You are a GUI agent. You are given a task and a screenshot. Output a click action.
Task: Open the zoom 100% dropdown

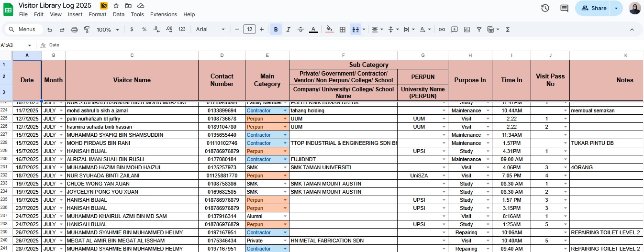[107, 30]
